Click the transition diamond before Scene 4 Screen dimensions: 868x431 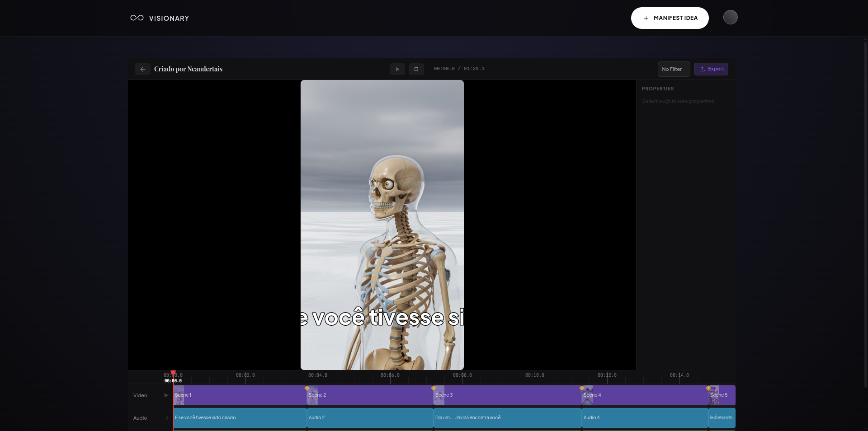pyautogui.click(x=582, y=388)
